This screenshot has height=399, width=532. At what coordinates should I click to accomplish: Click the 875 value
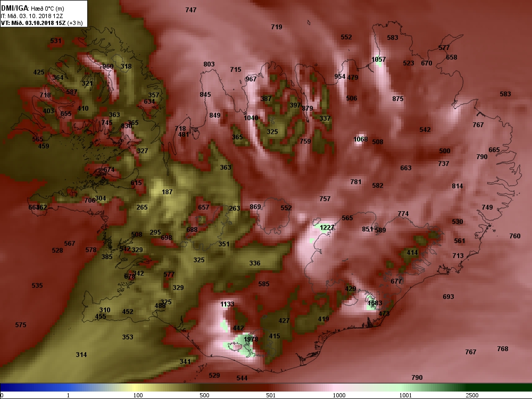click(x=397, y=99)
